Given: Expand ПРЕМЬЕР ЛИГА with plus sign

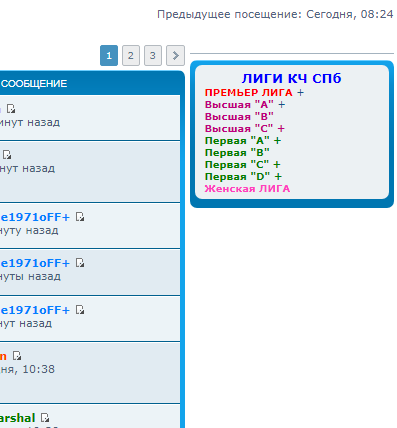Looking at the screenshot, I should pyautogui.click(x=300, y=93).
